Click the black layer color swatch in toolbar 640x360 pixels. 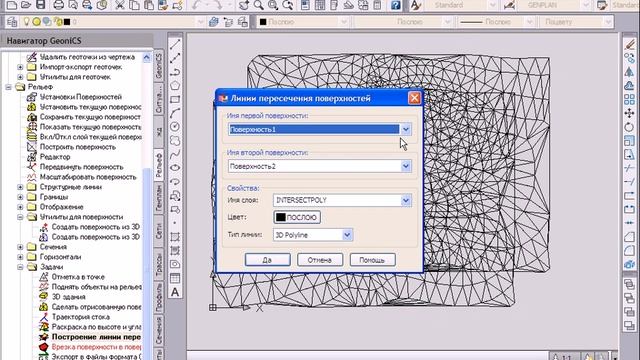pyautogui.click(x=67, y=22)
